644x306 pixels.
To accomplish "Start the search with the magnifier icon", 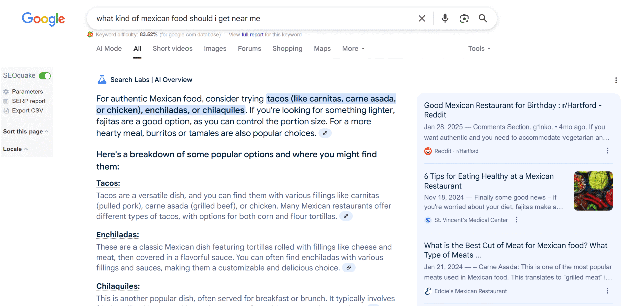I will coord(483,18).
